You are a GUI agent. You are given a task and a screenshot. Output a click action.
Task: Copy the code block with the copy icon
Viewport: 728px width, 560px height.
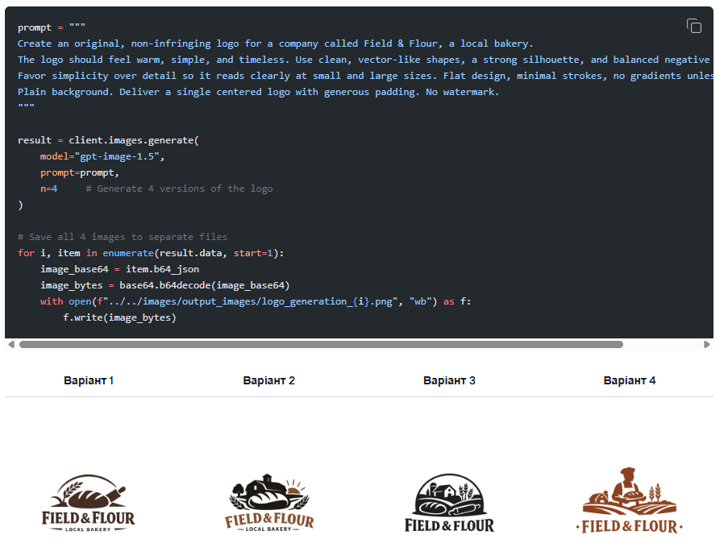[x=693, y=27]
